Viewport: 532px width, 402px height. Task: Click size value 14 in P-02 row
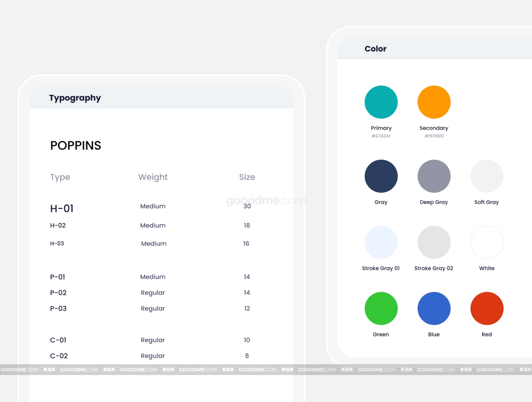[247, 293]
